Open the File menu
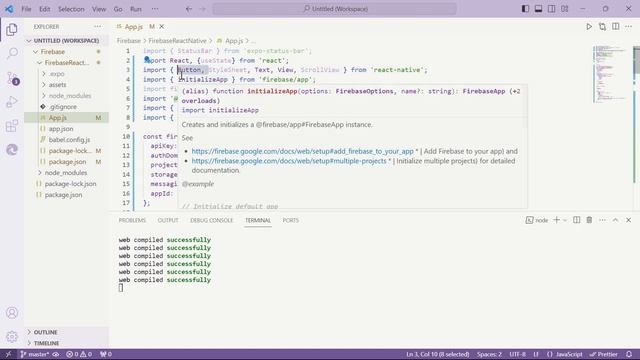The height and width of the screenshot is (360, 640). 26,9
